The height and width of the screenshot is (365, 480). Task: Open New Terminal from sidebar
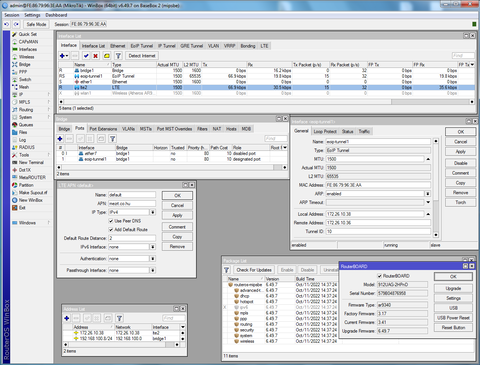(31, 162)
